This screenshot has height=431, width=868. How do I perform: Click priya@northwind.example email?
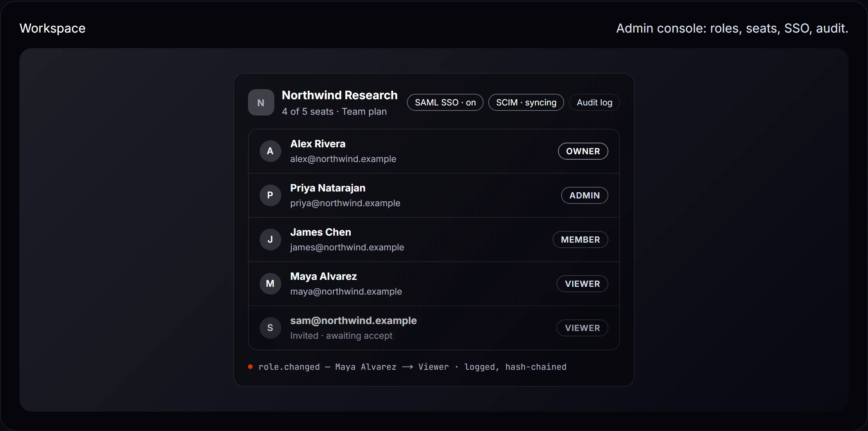click(345, 203)
